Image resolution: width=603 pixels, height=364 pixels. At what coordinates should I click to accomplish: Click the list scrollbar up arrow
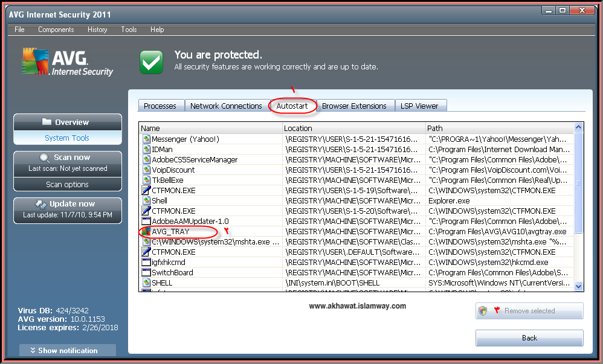click(578, 127)
